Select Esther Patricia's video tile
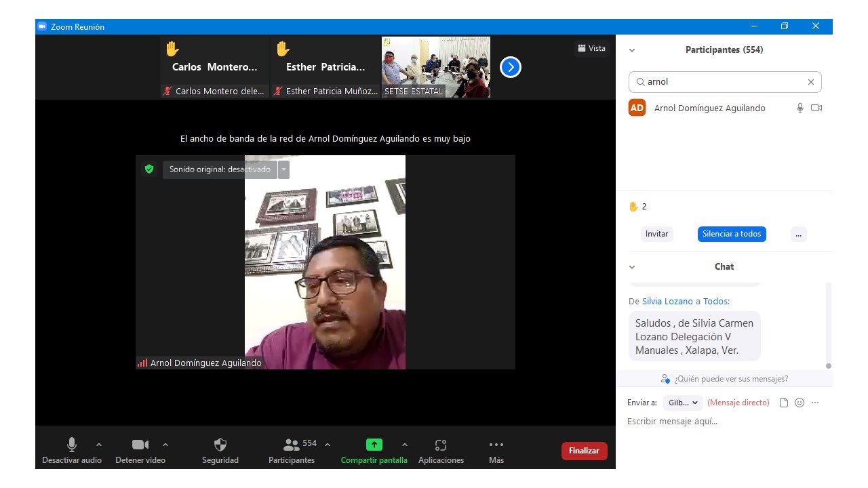This screenshot has width=868, height=488. (325, 67)
